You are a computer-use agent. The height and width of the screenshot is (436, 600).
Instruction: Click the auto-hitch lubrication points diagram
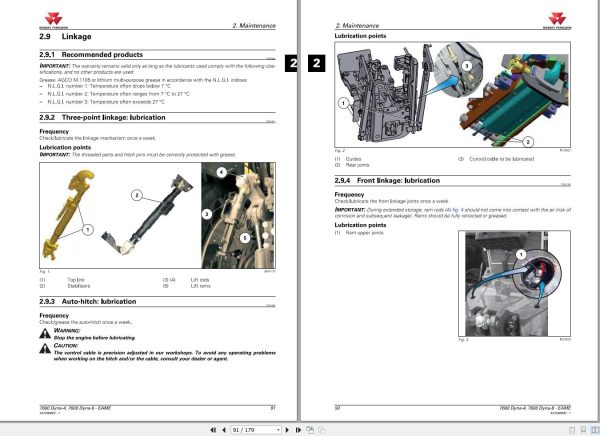click(x=452, y=95)
